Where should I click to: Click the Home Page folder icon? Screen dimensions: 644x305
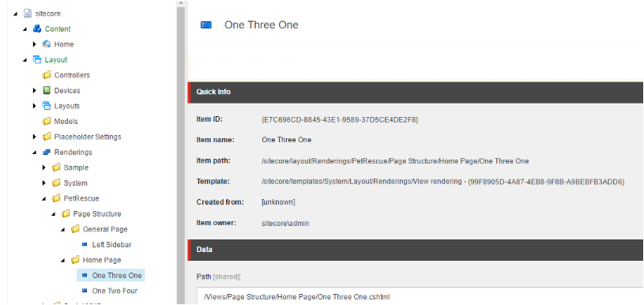[75, 260]
